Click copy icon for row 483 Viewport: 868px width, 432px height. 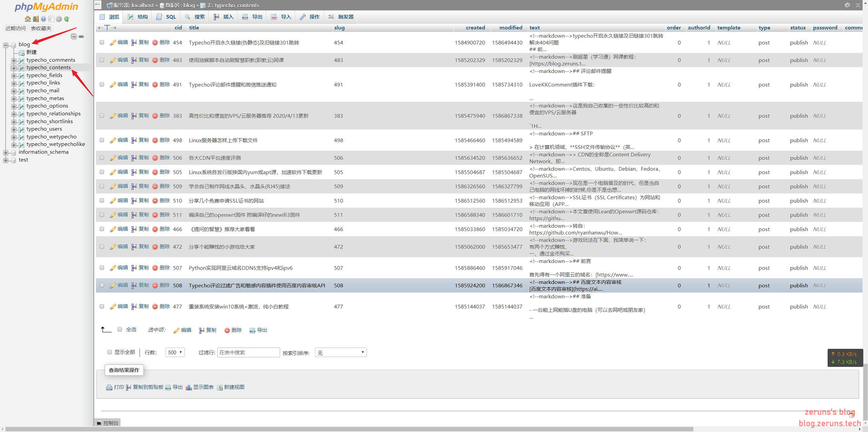(134, 60)
